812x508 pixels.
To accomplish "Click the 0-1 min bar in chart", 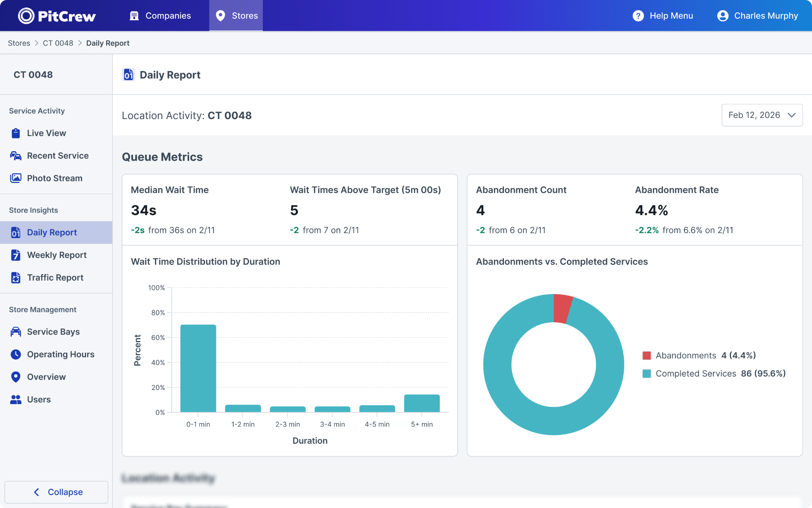I will [x=198, y=368].
